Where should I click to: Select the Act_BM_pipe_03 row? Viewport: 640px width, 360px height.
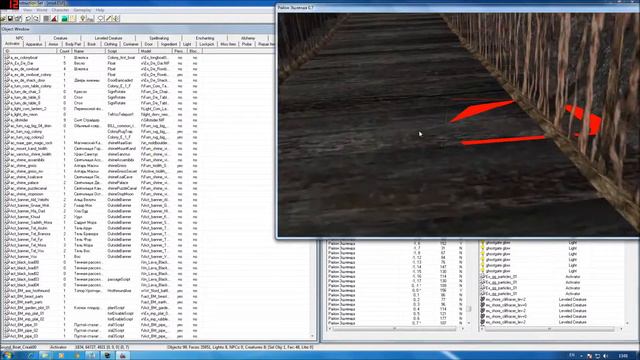(102, 336)
